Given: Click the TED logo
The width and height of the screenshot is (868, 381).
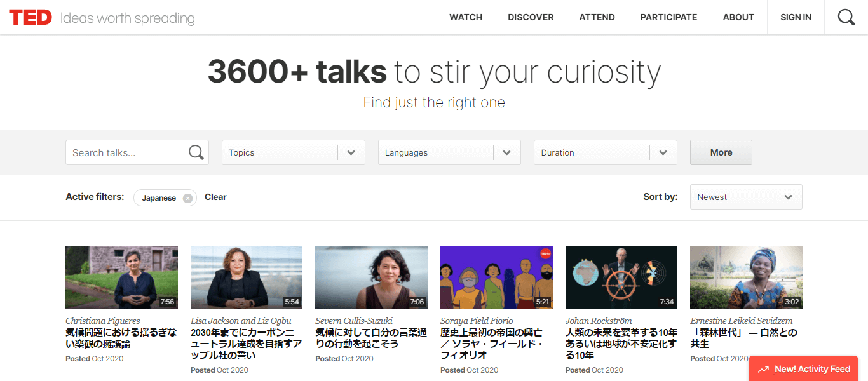Looking at the screenshot, I should point(31,17).
